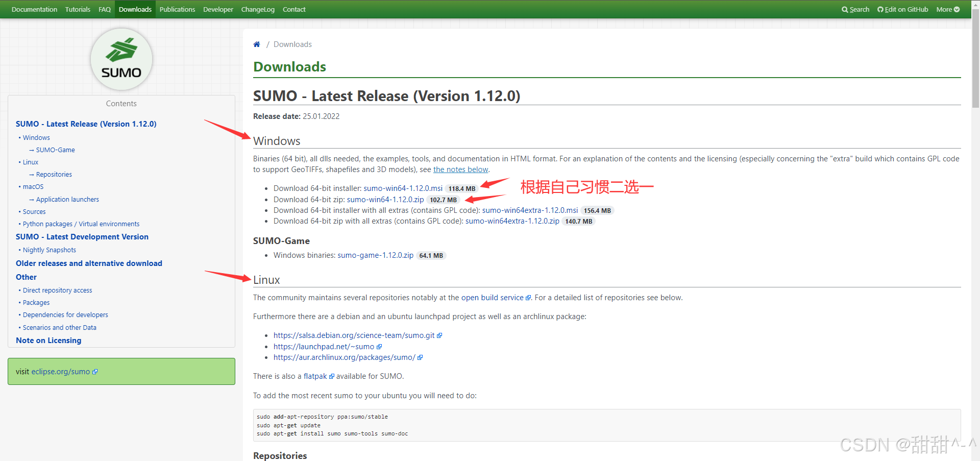The height and width of the screenshot is (461, 980).
Task: Click the home breadcrumb icon
Action: (x=257, y=44)
